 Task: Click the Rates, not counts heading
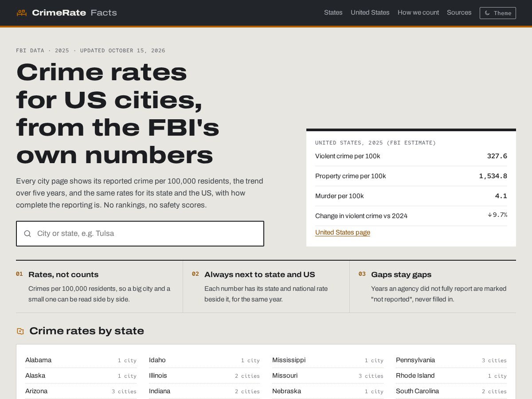pyautogui.click(x=63, y=274)
